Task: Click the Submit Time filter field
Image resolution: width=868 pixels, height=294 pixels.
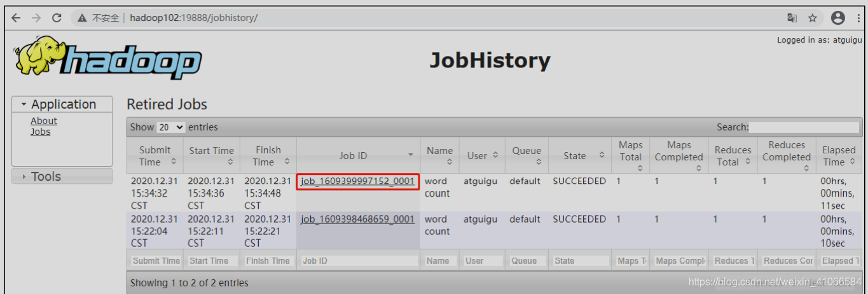Action: click(156, 261)
